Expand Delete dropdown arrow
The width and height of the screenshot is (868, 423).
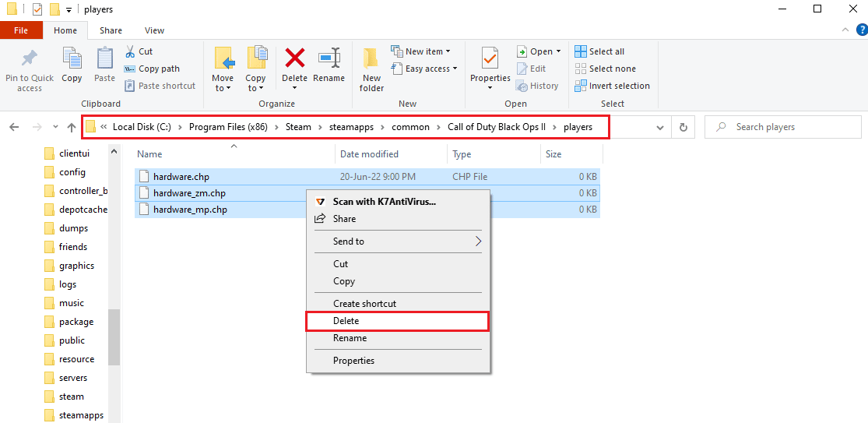294,87
